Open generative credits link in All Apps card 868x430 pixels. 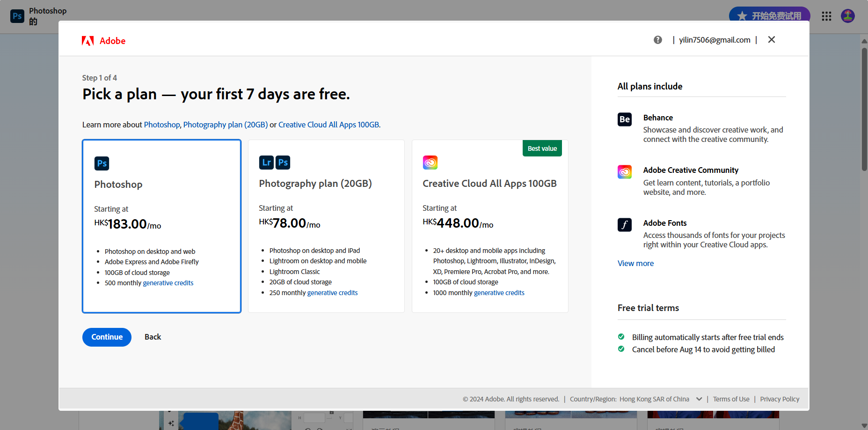tap(499, 293)
